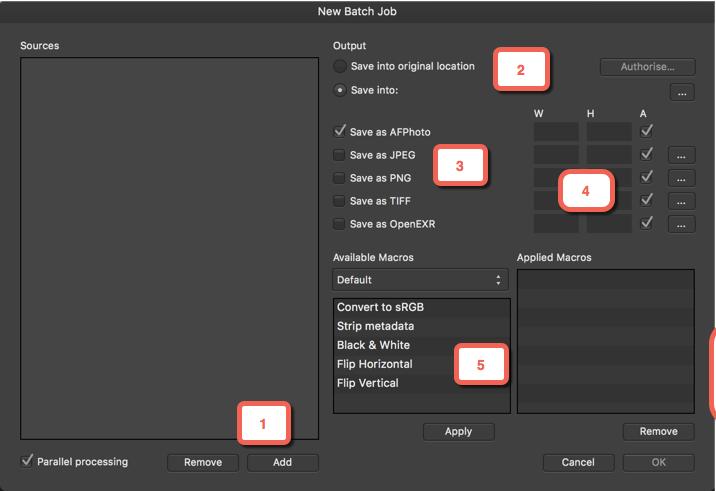Open JPEG options with ellipsis button

click(x=682, y=155)
